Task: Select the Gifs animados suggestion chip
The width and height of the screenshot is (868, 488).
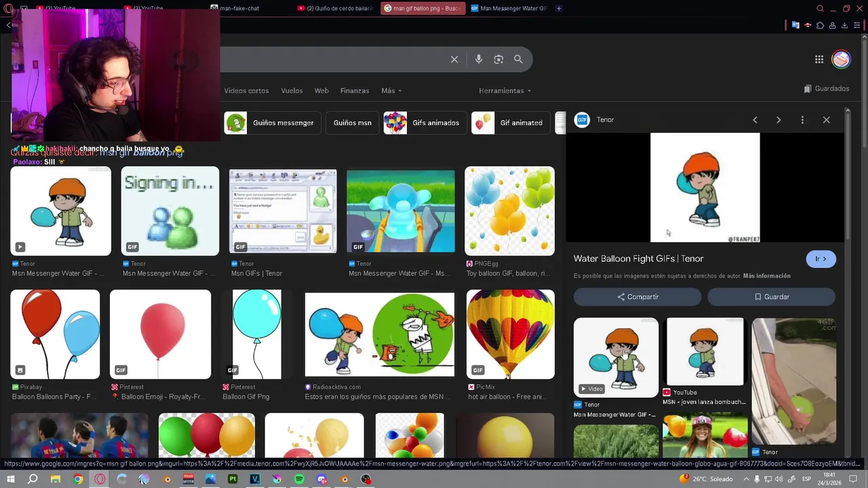Action: (425, 123)
